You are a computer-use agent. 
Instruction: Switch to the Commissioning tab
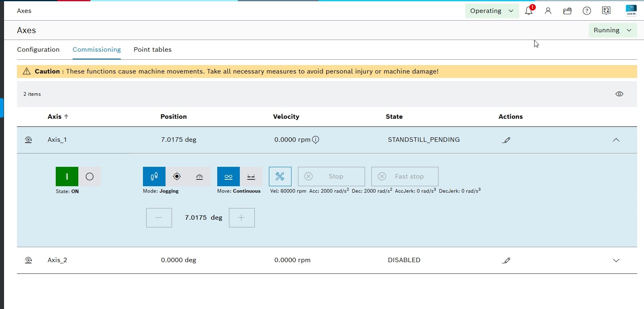click(96, 49)
